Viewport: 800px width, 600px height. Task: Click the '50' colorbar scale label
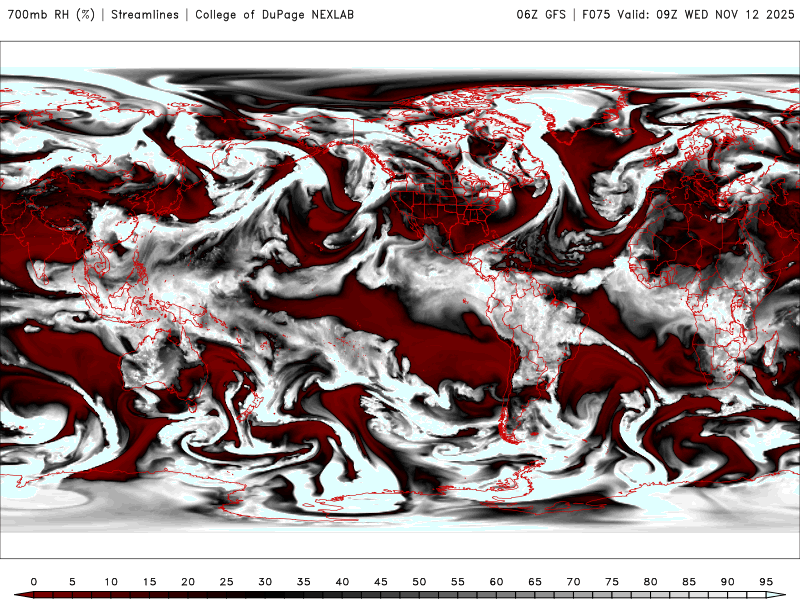click(x=419, y=582)
